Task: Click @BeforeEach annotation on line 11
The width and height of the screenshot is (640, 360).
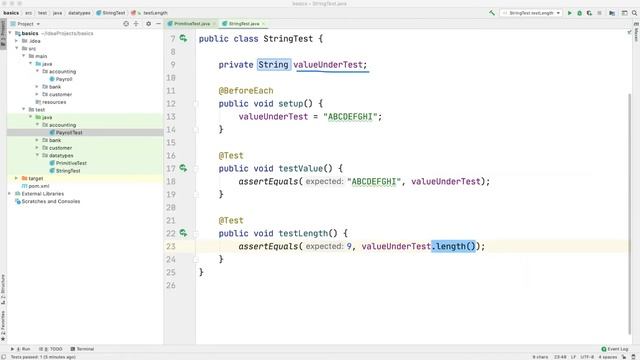Action: point(246,91)
